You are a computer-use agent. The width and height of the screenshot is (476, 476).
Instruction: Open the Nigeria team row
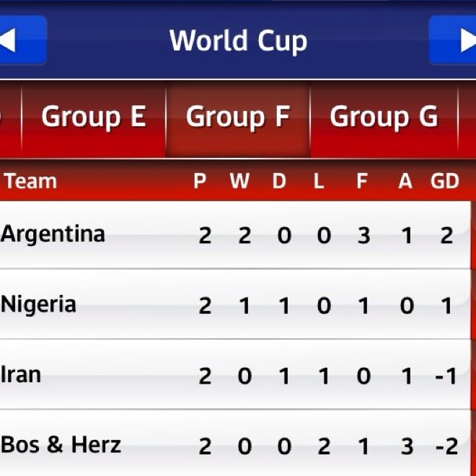39,304
